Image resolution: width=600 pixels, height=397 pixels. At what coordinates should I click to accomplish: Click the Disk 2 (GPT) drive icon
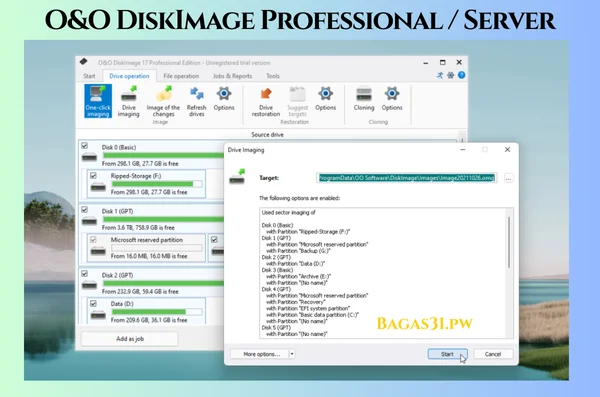(x=90, y=285)
